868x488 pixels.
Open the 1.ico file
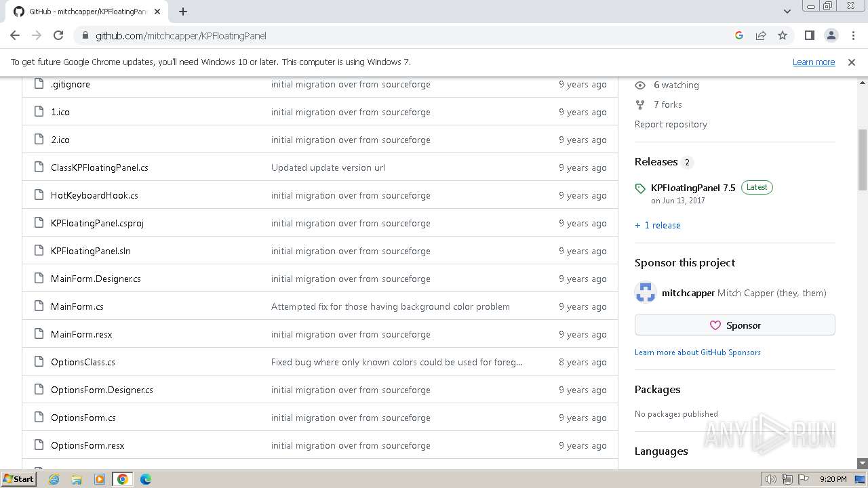coord(60,112)
